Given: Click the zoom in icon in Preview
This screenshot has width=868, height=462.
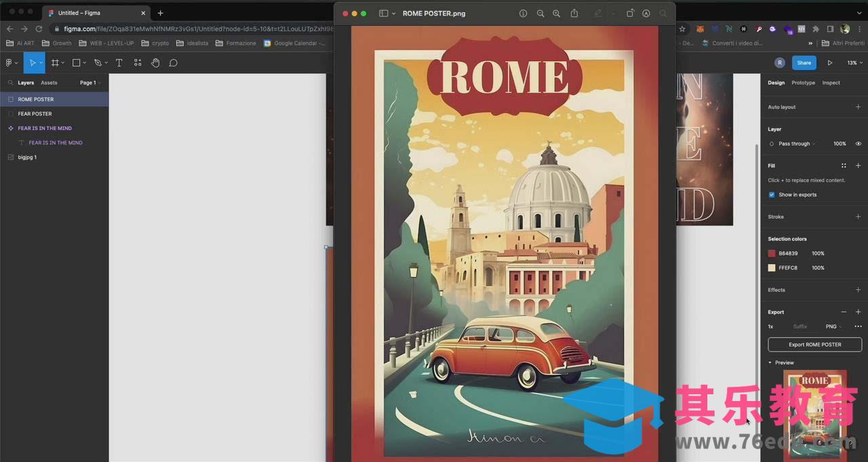Looking at the screenshot, I should coord(556,14).
